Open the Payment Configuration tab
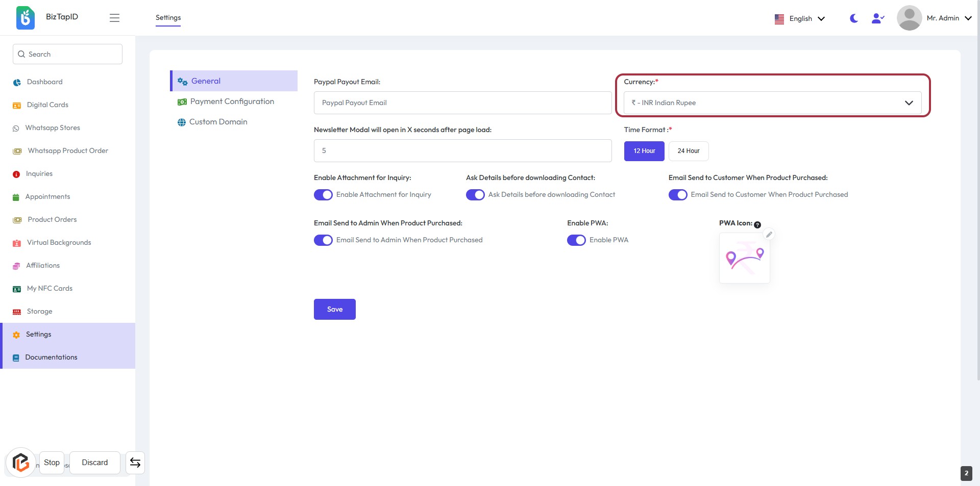The width and height of the screenshot is (980, 486). [x=232, y=101]
